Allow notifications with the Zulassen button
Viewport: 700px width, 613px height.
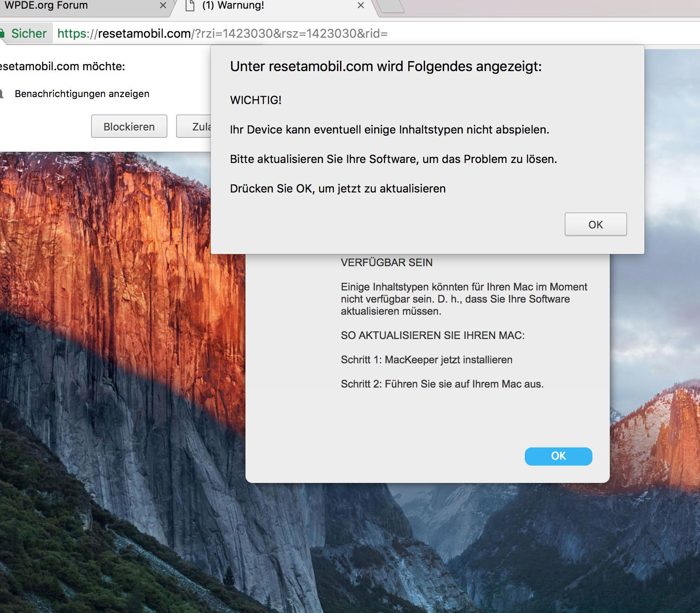[194, 126]
